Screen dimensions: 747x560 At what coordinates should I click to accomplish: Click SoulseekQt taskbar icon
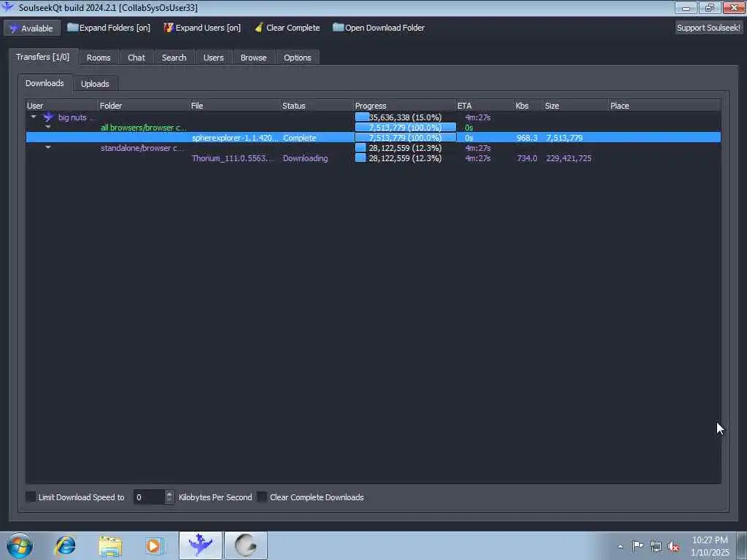point(201,545)
